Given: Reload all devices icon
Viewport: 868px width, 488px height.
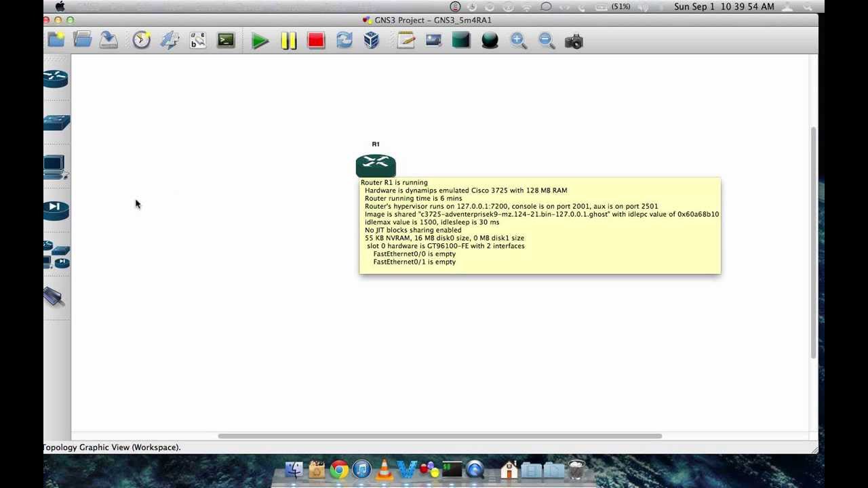Looking at the screenshot, I should (344, 41).
